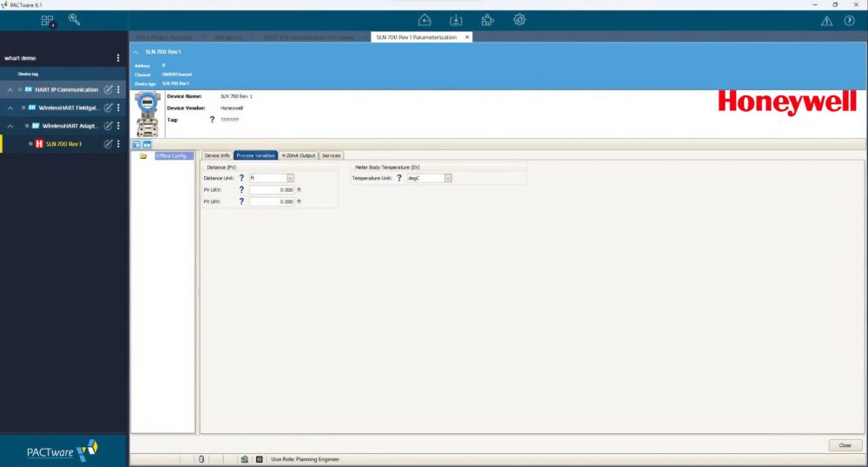This screenshot has height=467, width=868.
Task: Click connect icon on WirelessHART Fieldgate row
Action: tap(108, 108)
